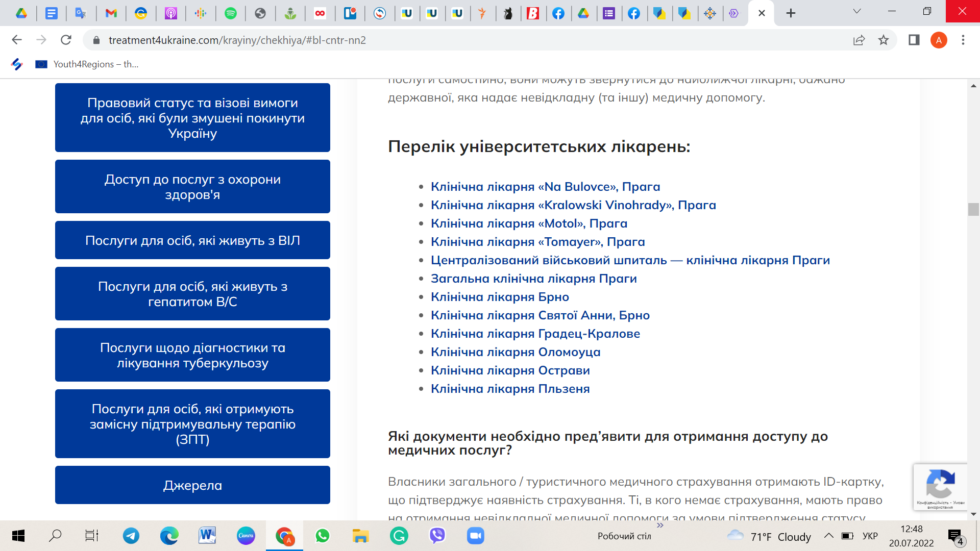Open the centralized military hospital link
Viewport: 980px width, 551px height.
(630, 260)
